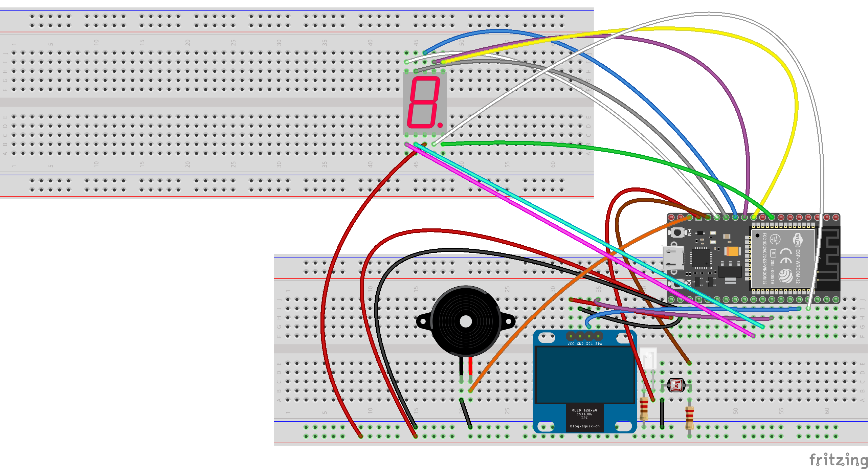The image size is (868, 469).
Task: Select the orange capacitor on ESP32 board
Action: coord(733,251)
